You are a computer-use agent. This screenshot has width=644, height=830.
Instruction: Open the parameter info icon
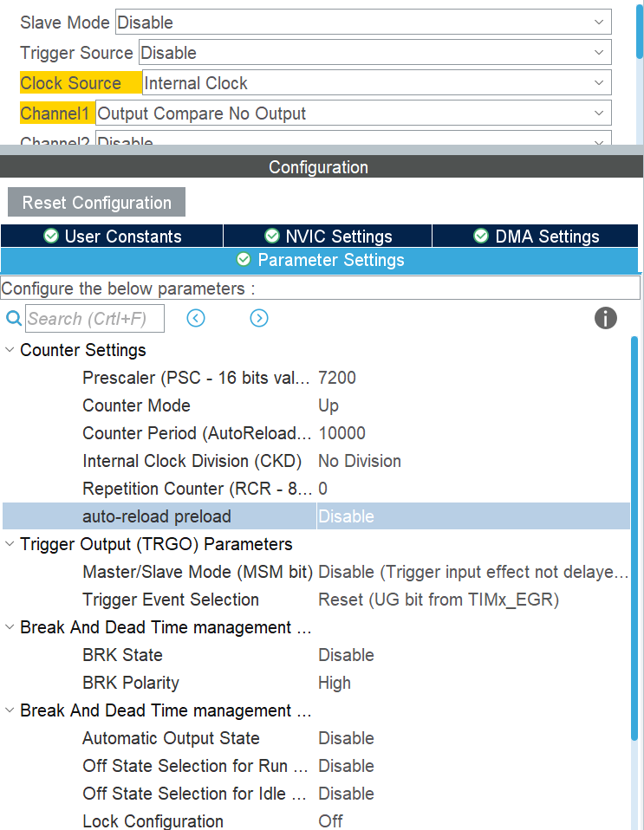click(605, 318)
